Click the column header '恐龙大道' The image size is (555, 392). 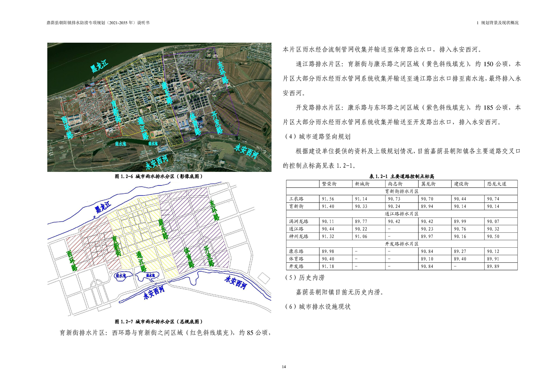point(497,184)
